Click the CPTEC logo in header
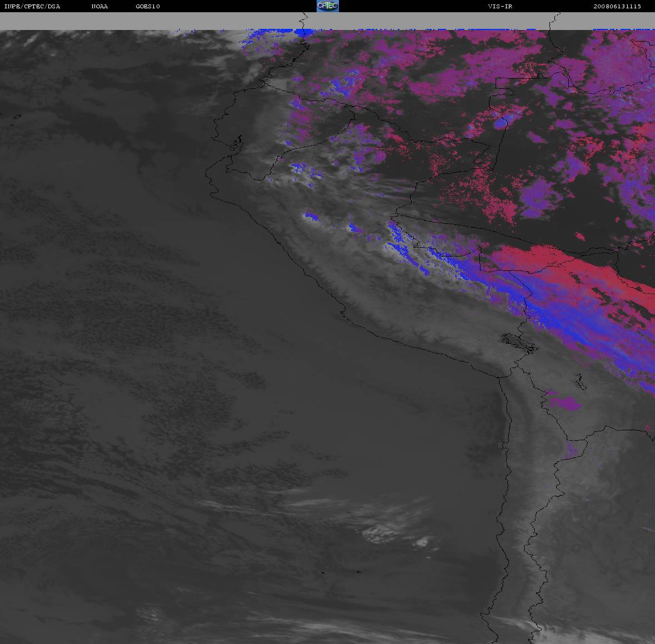655x644 pixels. tap(328, 6)
